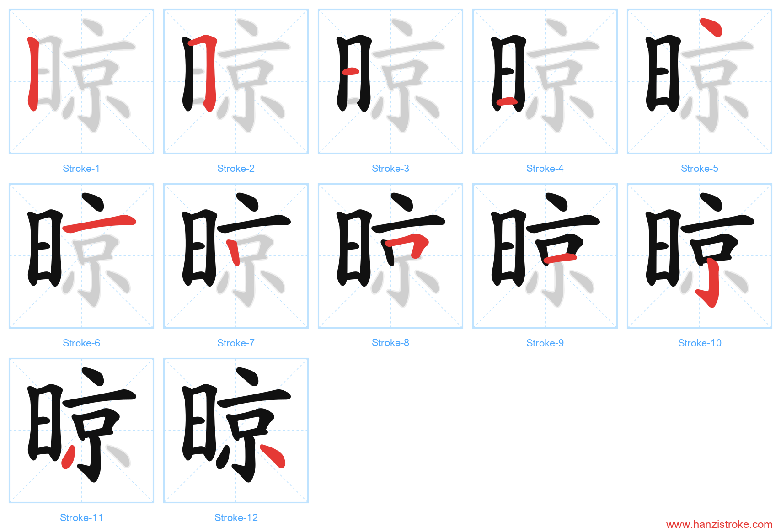Click the Stroke-9 caption label
The width and height of the screenshot is (781, 532).
coord(545,343)
